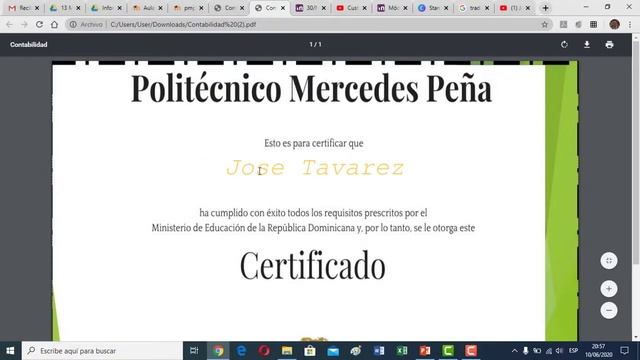Open the Windows Start menu
Screen dimensions: 640x360
click(x=11, y=351)
